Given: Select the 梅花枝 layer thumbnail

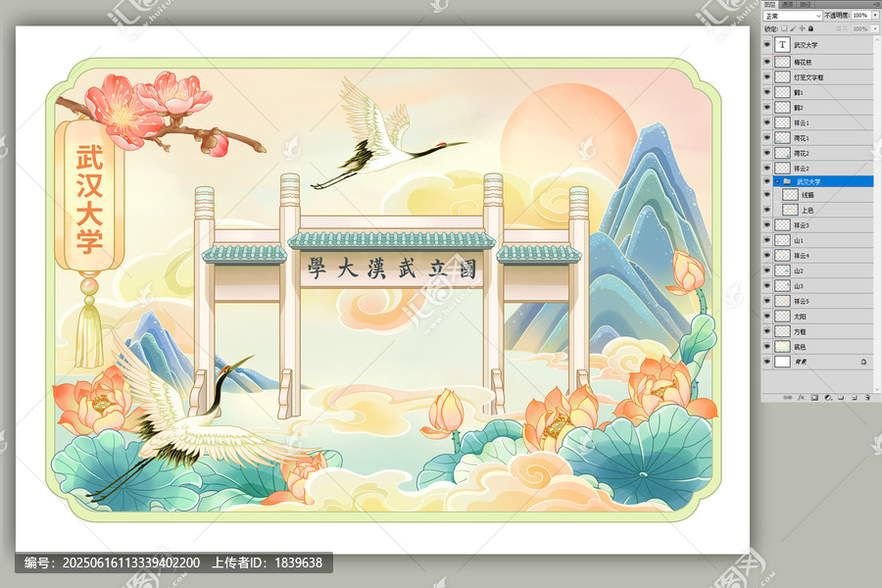Looking at the screenshot, I should pos(782,62).
